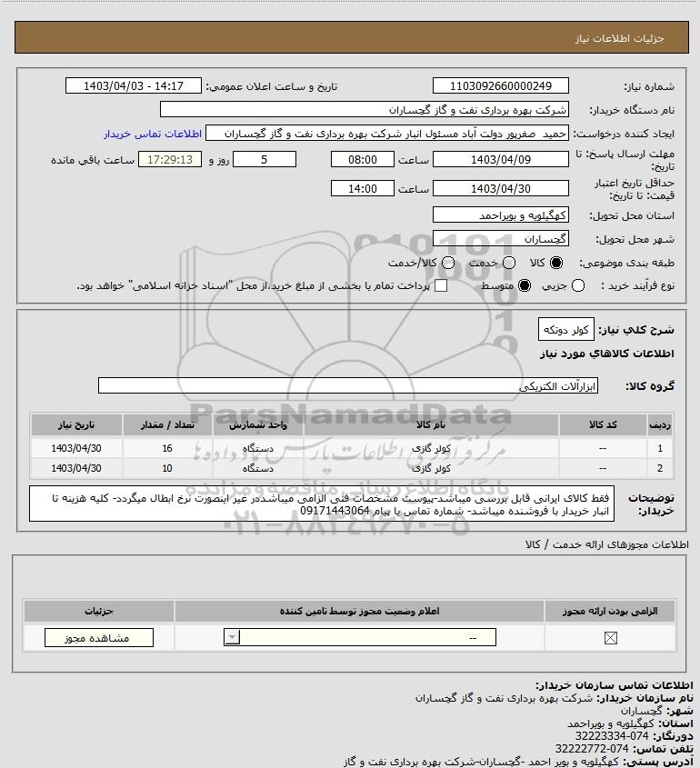Click delivery province field کهگیلویه و بویراحمد
700x768 pixels.
point(501,215)
